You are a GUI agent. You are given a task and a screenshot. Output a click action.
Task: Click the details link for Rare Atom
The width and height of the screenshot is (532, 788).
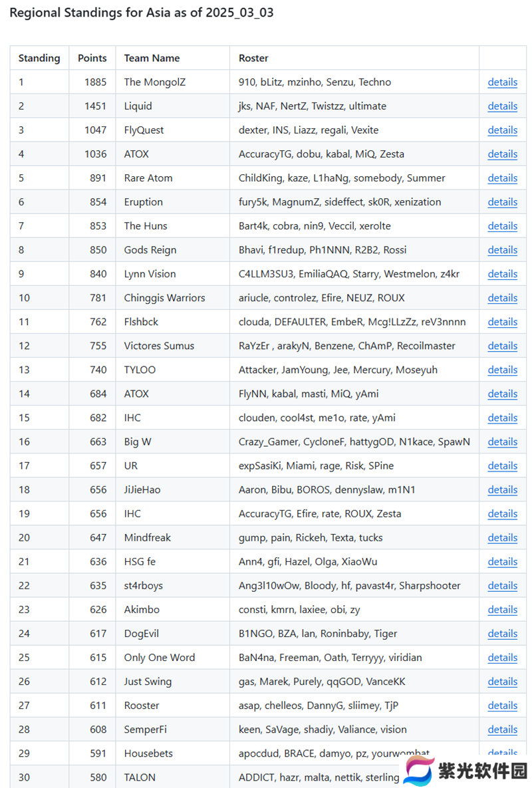coord(502,178)
